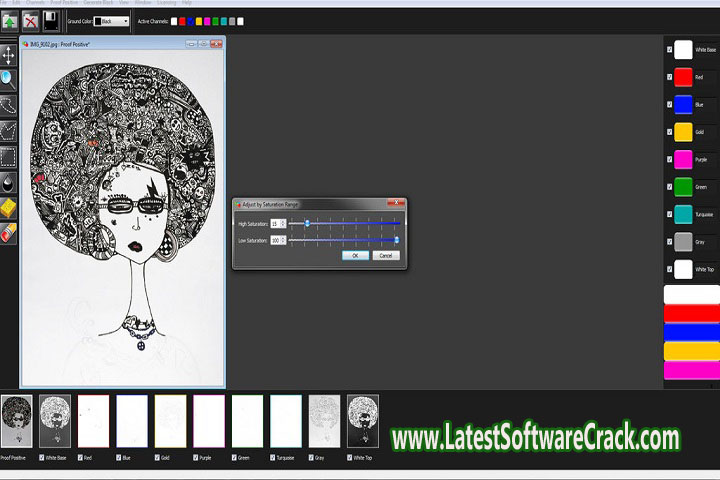The width and height of the screenshot is (720, 480).
Task: Select the Move tool with four arrows
Action: pos(8,53)
